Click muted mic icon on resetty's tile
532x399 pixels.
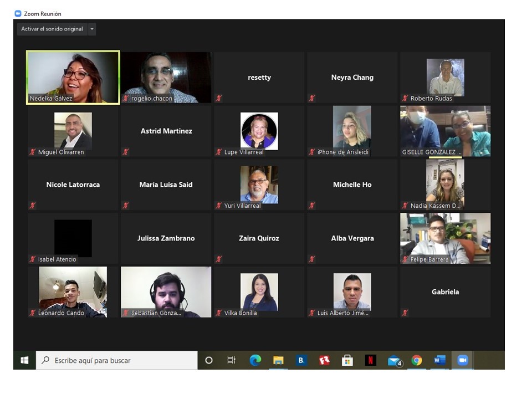[219, 99]
